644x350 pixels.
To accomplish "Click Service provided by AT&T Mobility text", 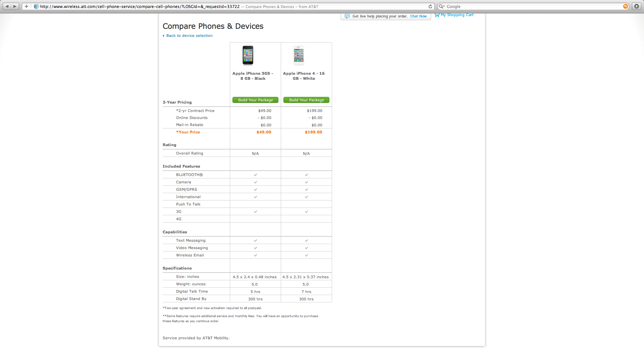I will point(196,338).
